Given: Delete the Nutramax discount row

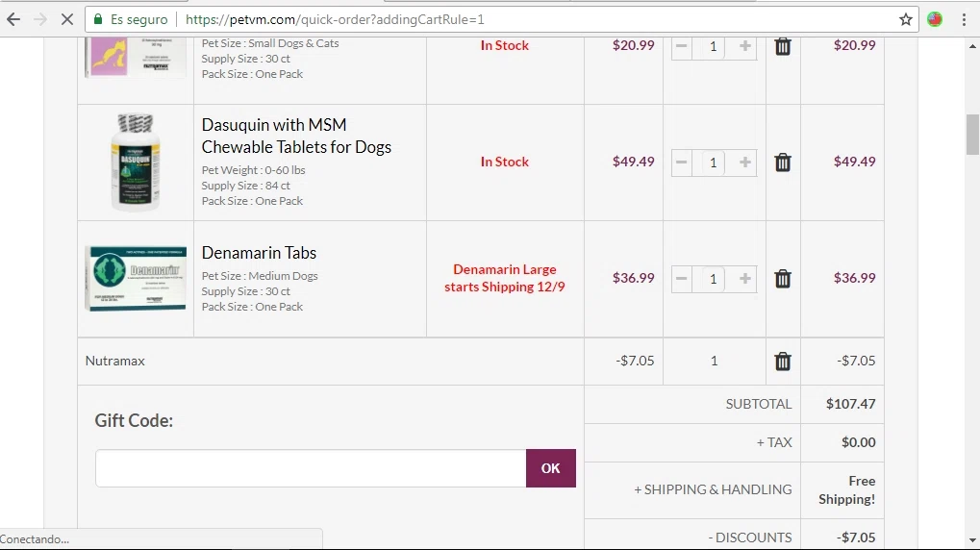Looking at the screenshot, I should [783, 362].
